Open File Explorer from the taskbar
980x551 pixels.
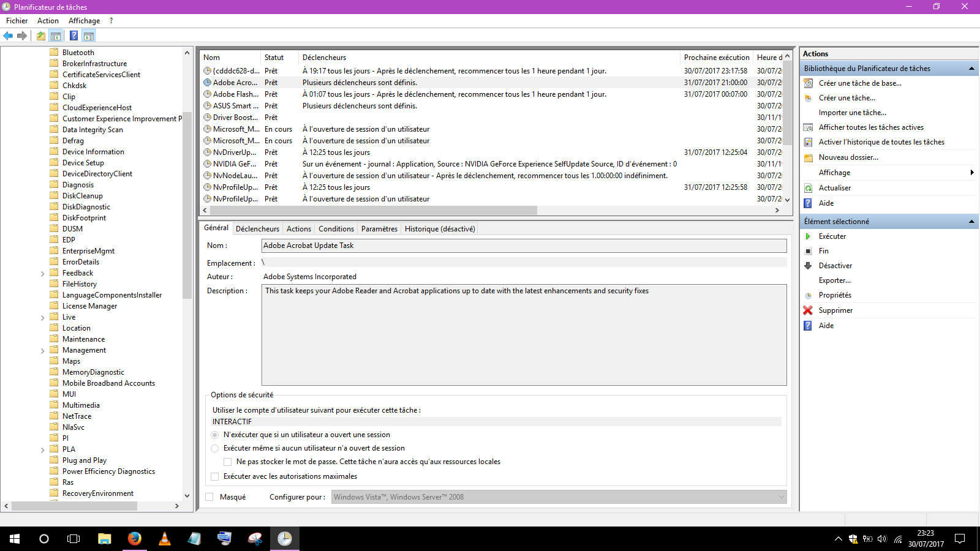(105, 539)
